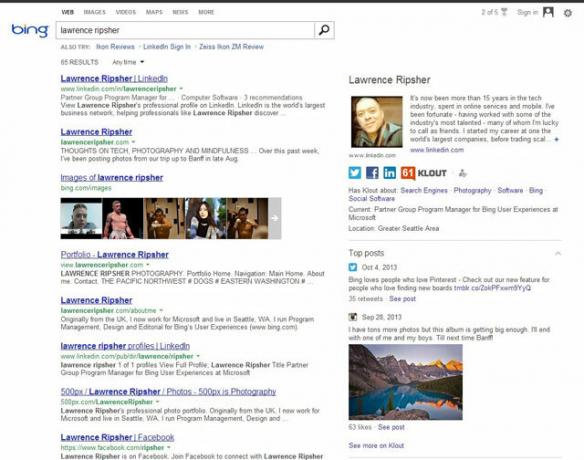Open the Twitter profile icon
Image resolution: width=584 pixels, height=460 pixels.
pyautogui.click(x=355, y=173)
